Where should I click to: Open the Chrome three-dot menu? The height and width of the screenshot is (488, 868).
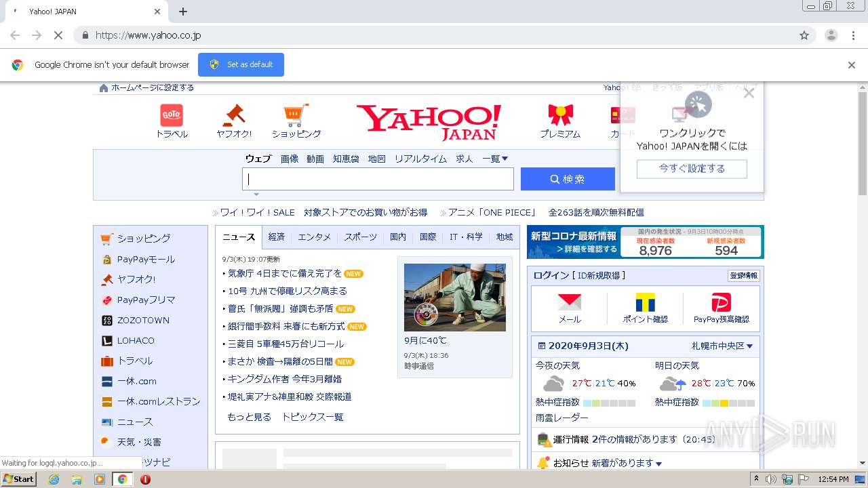[854, 35]
